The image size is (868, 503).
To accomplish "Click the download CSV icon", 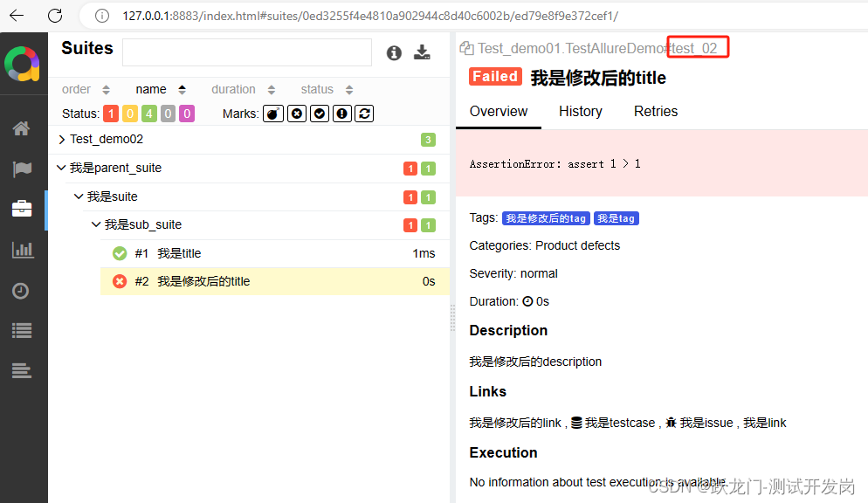I will click(x=422, y=52).
